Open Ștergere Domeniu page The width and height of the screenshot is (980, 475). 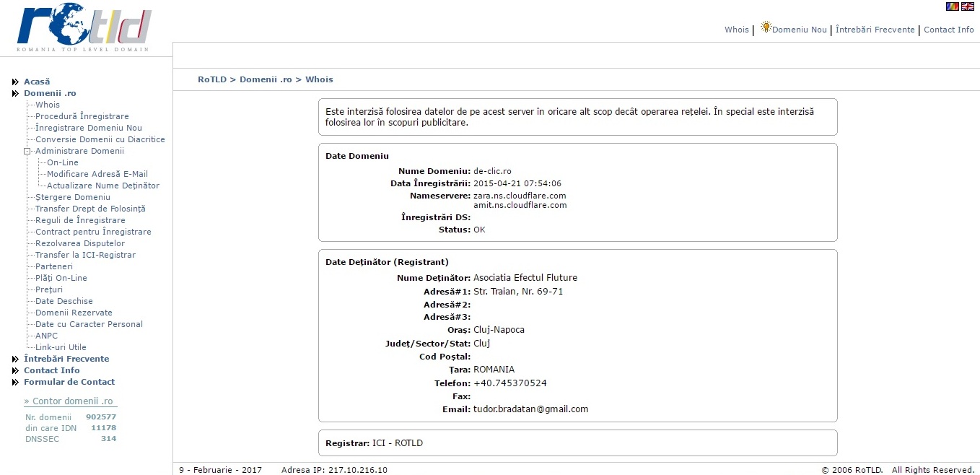coord(73,198)
